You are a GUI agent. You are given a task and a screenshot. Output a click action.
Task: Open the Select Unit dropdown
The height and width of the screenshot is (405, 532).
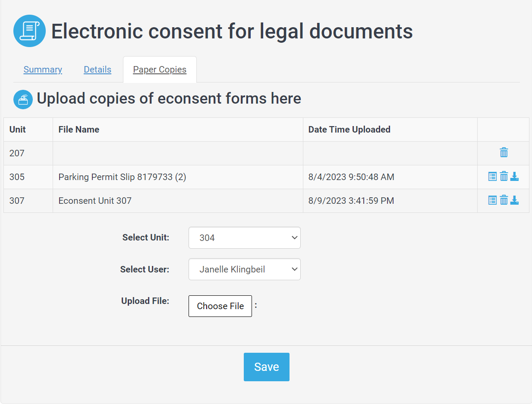point(245,238)
